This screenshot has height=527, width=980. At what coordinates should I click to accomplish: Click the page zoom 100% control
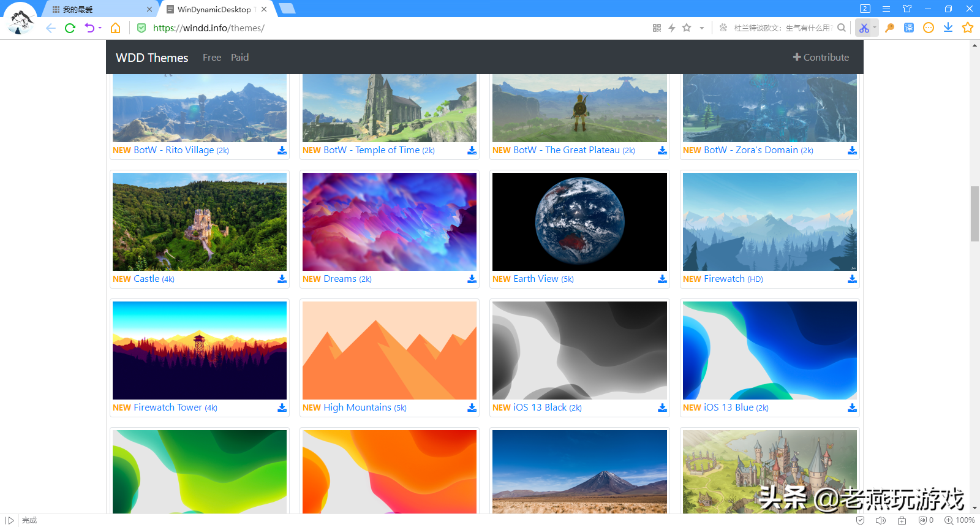(959, 520)
